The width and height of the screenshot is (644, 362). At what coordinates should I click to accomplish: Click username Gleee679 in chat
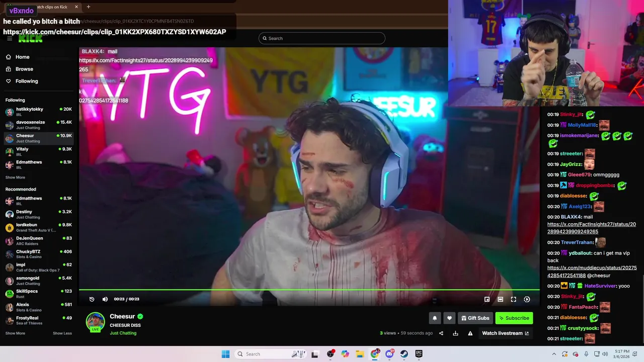click(x=579, y=175)
